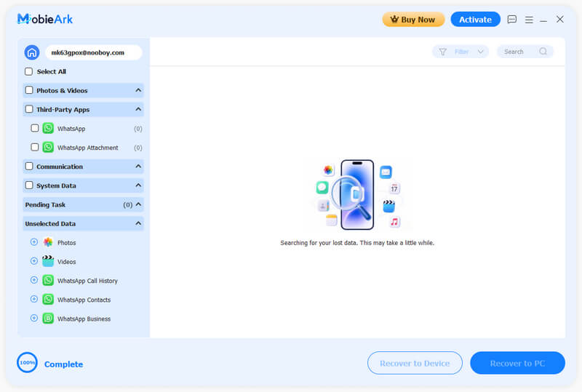Collapse the Communication section chevron
582x392 pixels.
pos(138,167)
